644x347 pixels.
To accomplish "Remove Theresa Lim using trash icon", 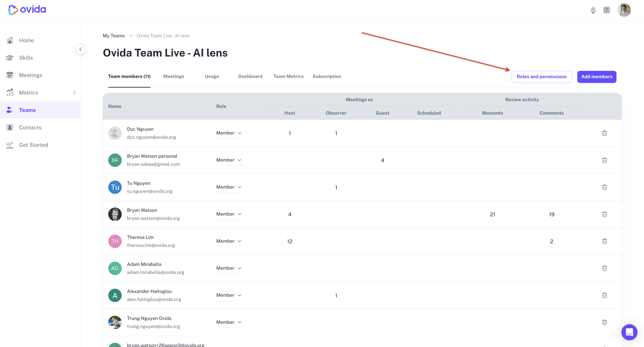I will 604,241.
